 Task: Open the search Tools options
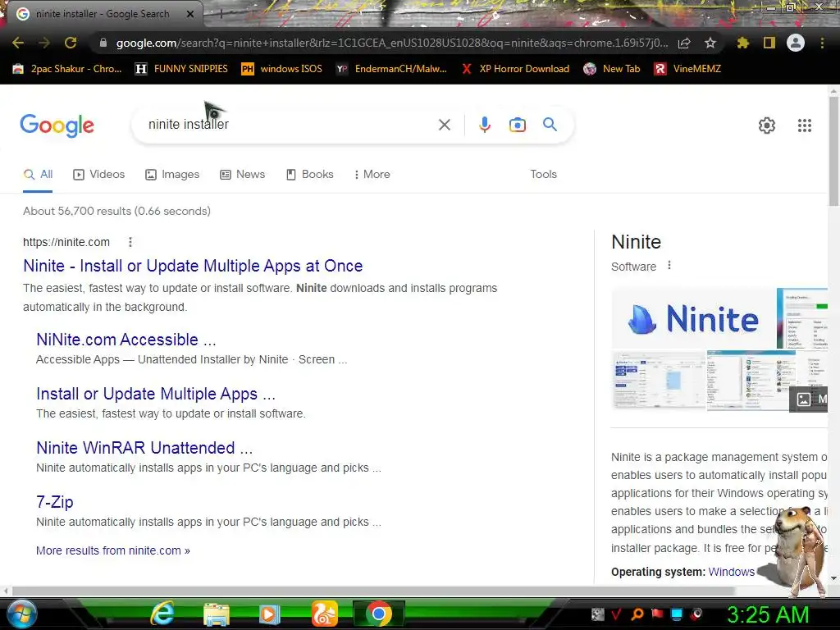[x=543, y=175]
